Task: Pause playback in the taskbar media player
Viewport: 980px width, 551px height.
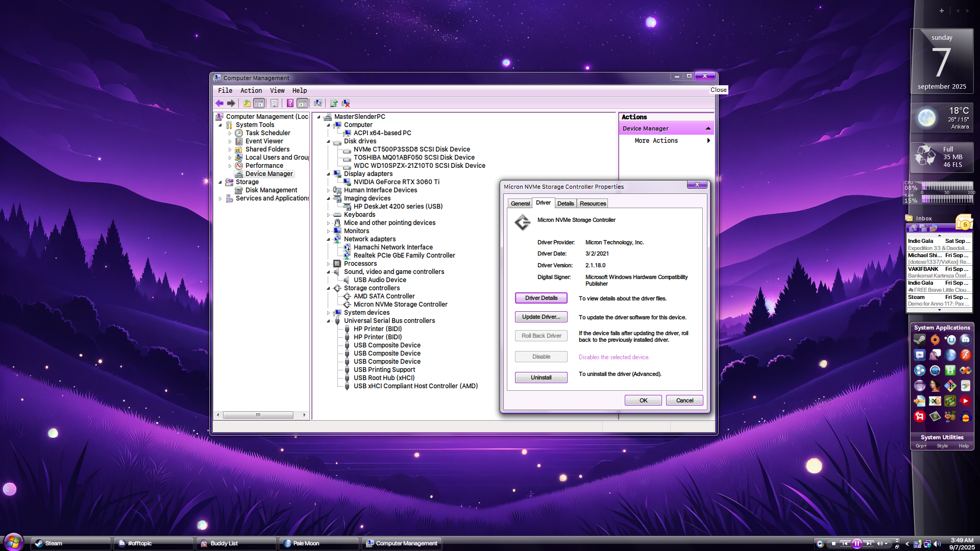Action: [856, 544]
